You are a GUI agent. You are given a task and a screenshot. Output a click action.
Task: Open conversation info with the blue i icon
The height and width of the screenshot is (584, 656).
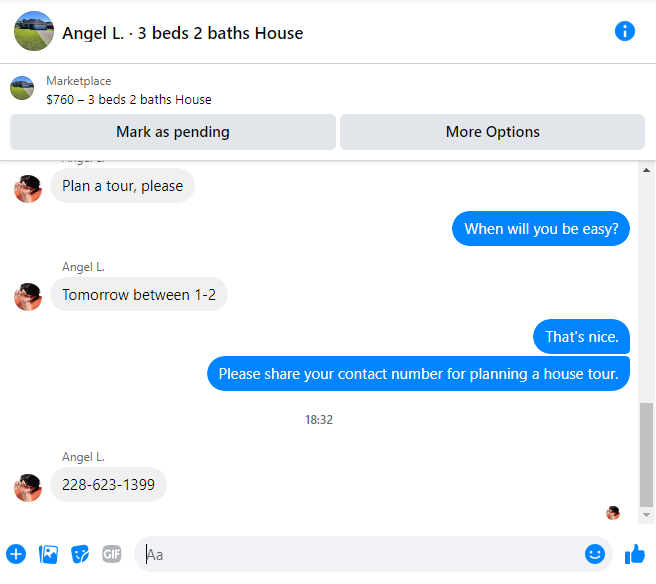coord(624,31)
